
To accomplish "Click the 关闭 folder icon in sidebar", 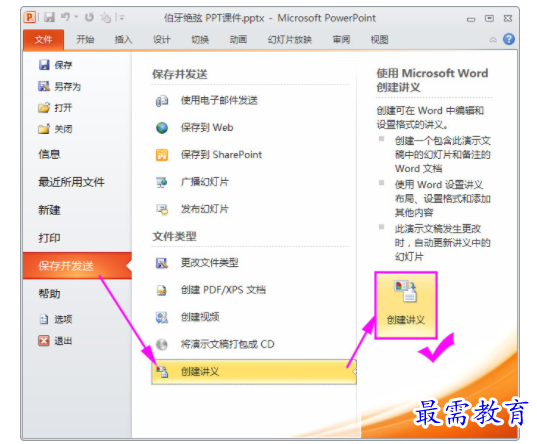I will click(x=44, y=129).
